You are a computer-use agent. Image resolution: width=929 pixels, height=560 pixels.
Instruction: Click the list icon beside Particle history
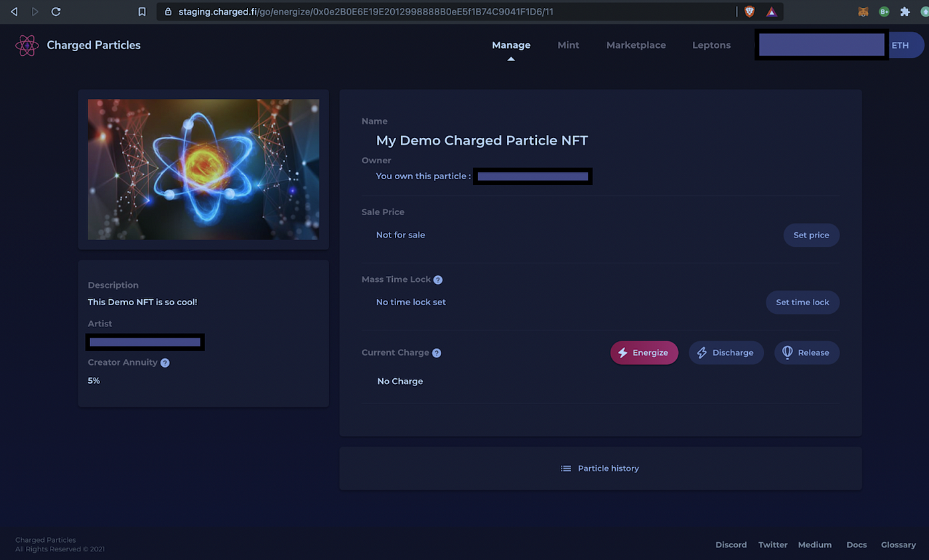566,468
